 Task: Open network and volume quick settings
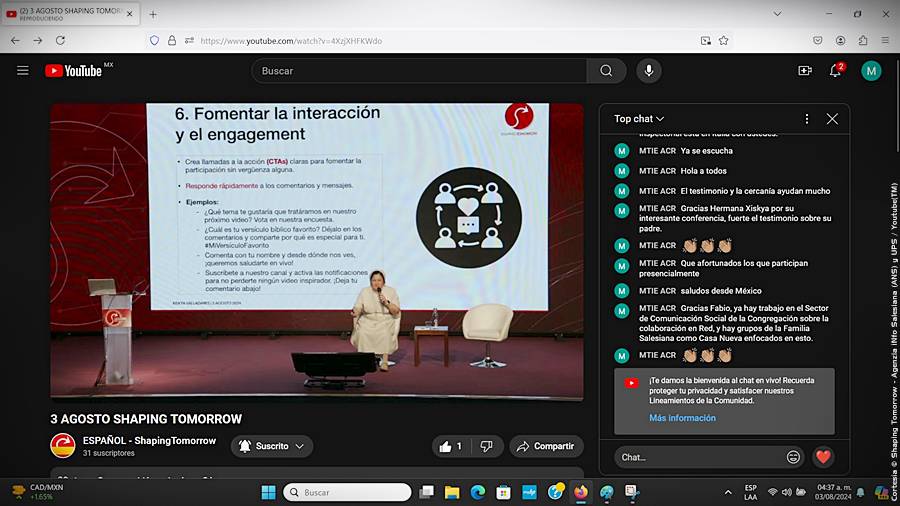click(x=786, y=492)
